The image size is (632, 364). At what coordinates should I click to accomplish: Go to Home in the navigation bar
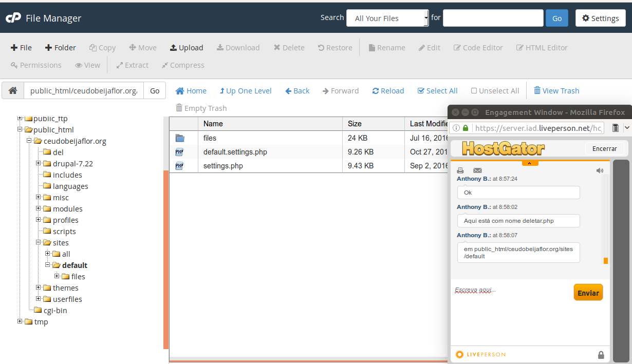pos(191,91)
